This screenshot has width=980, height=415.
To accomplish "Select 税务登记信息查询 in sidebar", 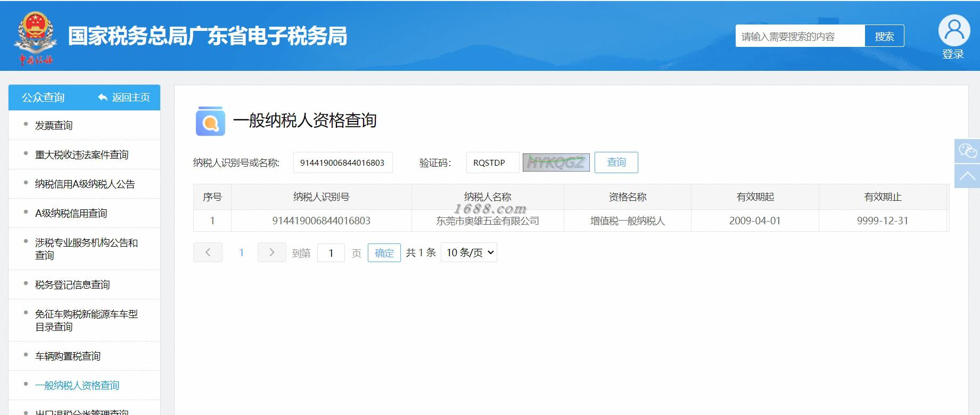I will click(x=72, y=284).
